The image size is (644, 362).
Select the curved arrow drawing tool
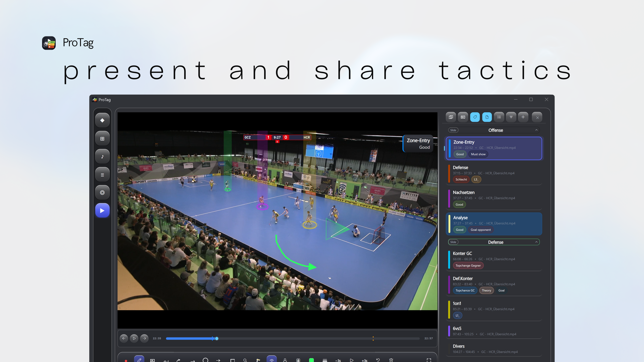(178, 360)
